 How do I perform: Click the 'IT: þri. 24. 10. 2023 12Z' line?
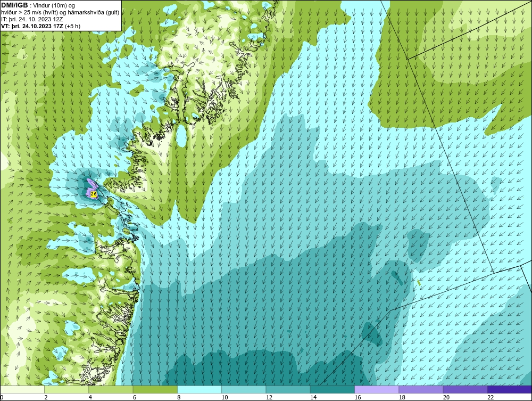32,19
